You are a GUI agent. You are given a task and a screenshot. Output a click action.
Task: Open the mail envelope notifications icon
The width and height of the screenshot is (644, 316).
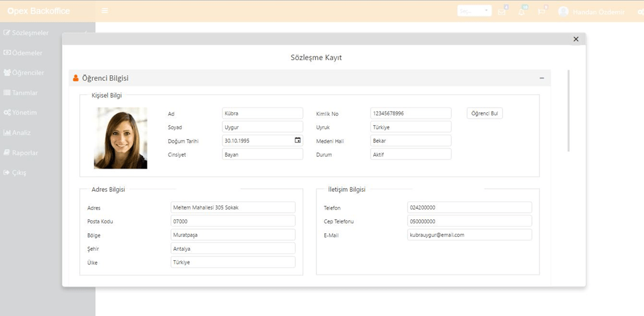pyautogui.click(x=502, y=11)
